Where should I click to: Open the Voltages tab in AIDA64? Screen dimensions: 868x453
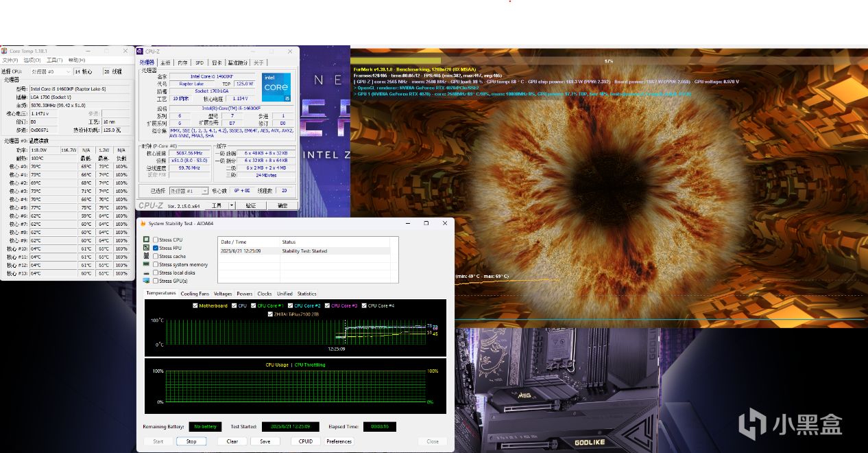pyautogui.click(x=223, y=294)
